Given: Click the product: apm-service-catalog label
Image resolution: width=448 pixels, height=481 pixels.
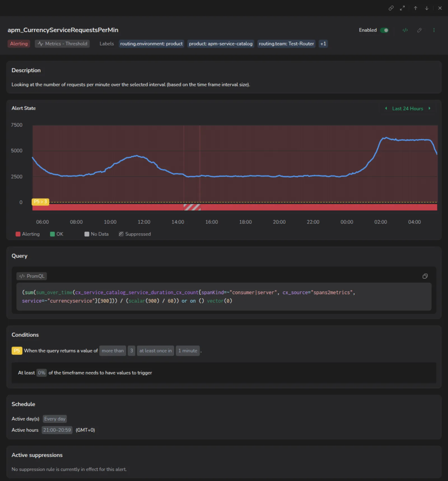Looking at the screenshot, I should pos(221,44).
